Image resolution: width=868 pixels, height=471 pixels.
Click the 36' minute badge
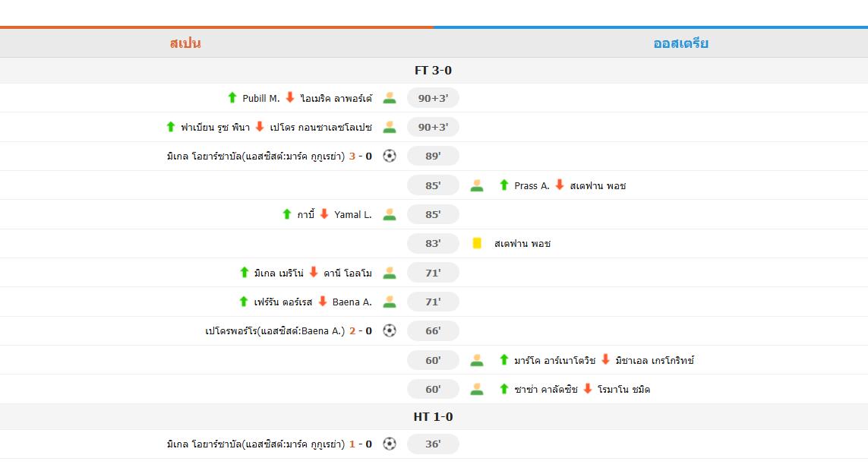(433, 444)
